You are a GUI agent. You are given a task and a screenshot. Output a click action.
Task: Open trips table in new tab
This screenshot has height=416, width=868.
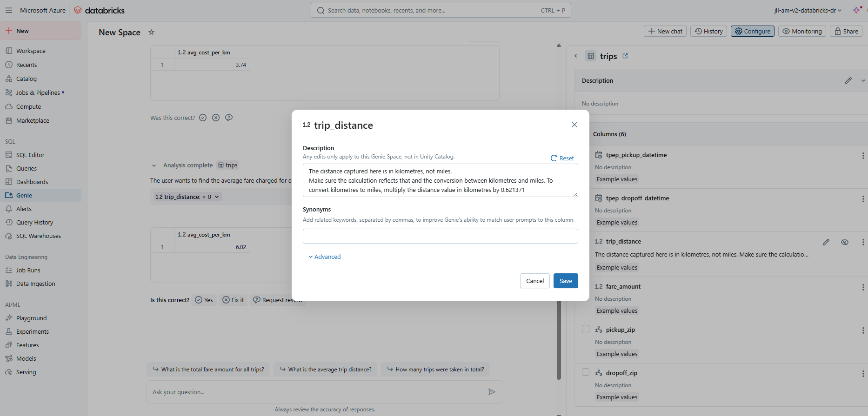[x=625, y=56]
